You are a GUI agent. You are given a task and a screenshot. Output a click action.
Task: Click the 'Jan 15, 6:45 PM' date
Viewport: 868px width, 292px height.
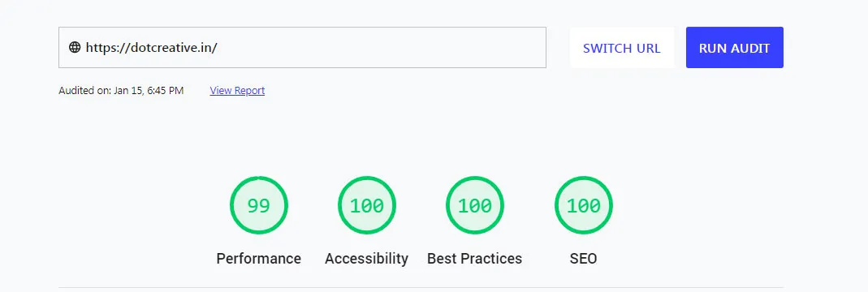point(149,91)
